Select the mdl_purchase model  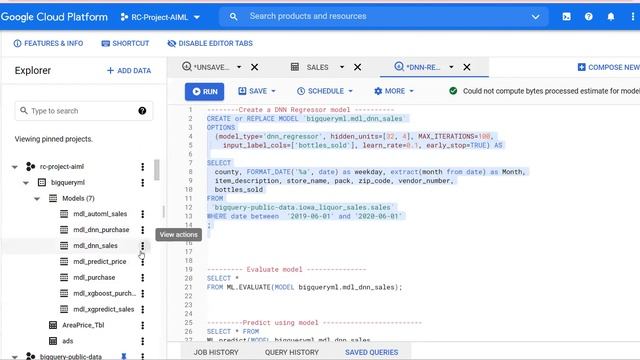94,278
